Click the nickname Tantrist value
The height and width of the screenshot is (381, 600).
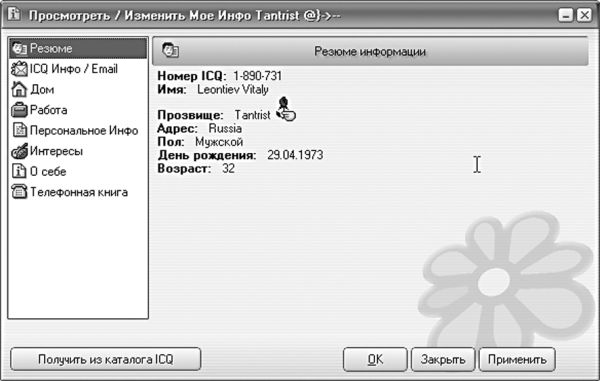pos(252,115)
